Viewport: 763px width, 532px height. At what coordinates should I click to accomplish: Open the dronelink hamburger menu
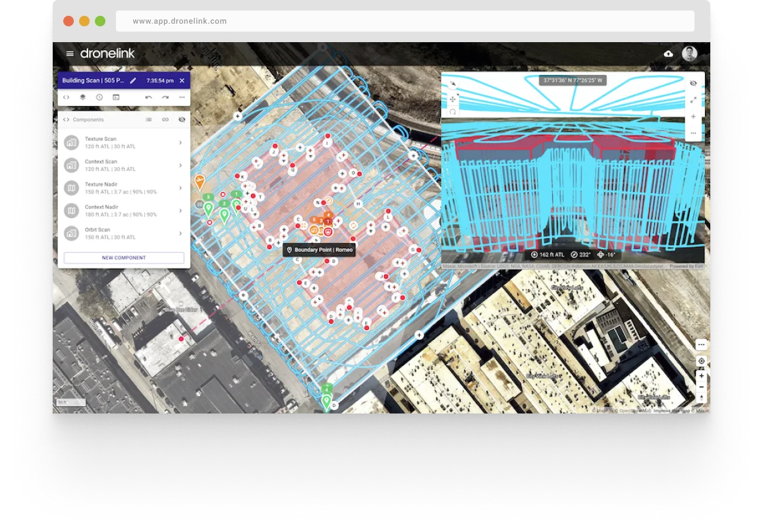[70, 53]
